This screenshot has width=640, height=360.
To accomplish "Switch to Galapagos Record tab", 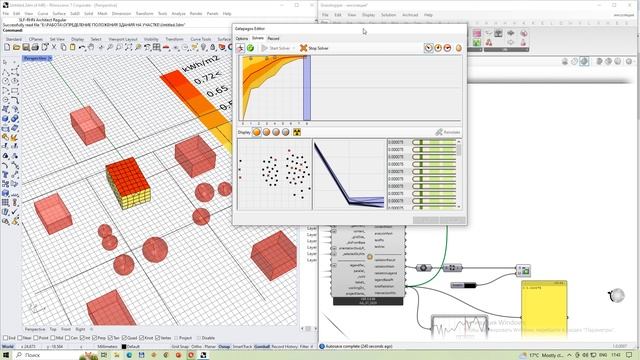I will pos(273,38).
